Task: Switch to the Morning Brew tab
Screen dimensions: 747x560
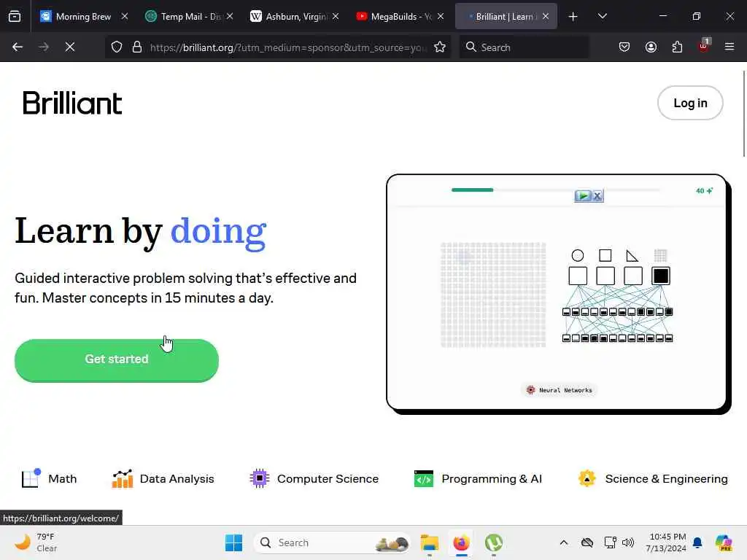Action: click(x=84, y=17)
